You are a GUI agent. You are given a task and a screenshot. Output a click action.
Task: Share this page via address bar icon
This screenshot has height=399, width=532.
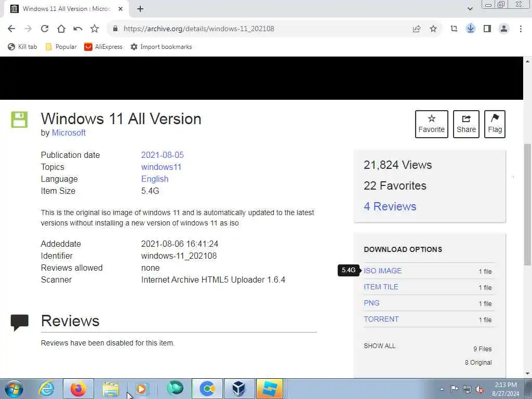click(x=417, y=29)
